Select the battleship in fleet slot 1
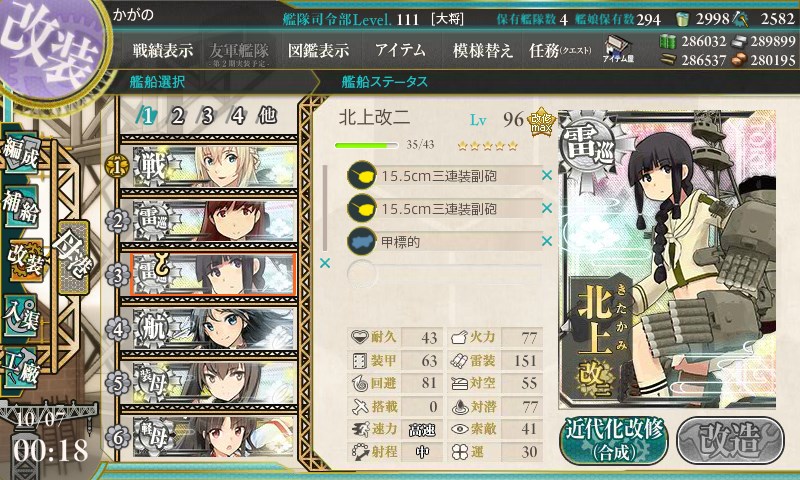The height and width of the screenshot is (480, 800). (x=214, y=166)
